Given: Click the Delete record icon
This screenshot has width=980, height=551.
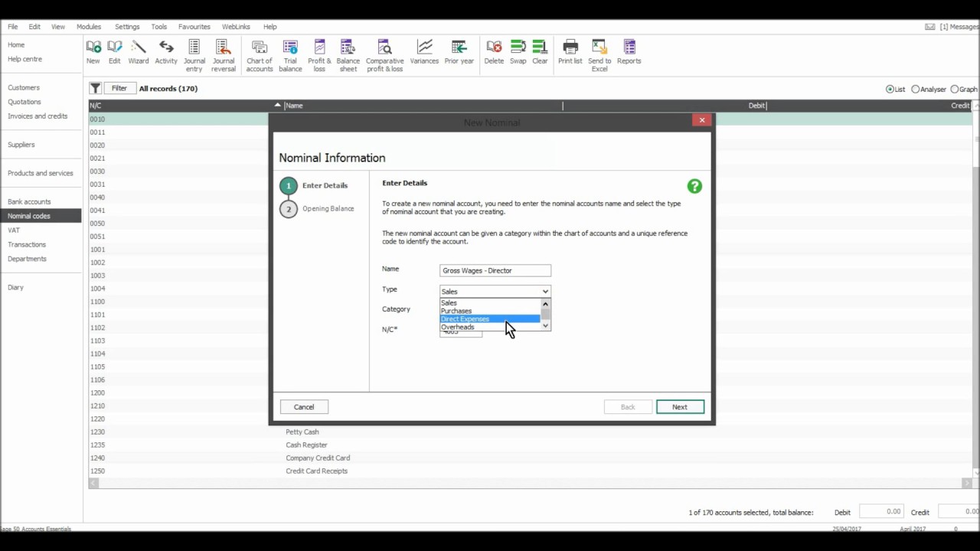Looking at the screenshot, I should 495,52.
